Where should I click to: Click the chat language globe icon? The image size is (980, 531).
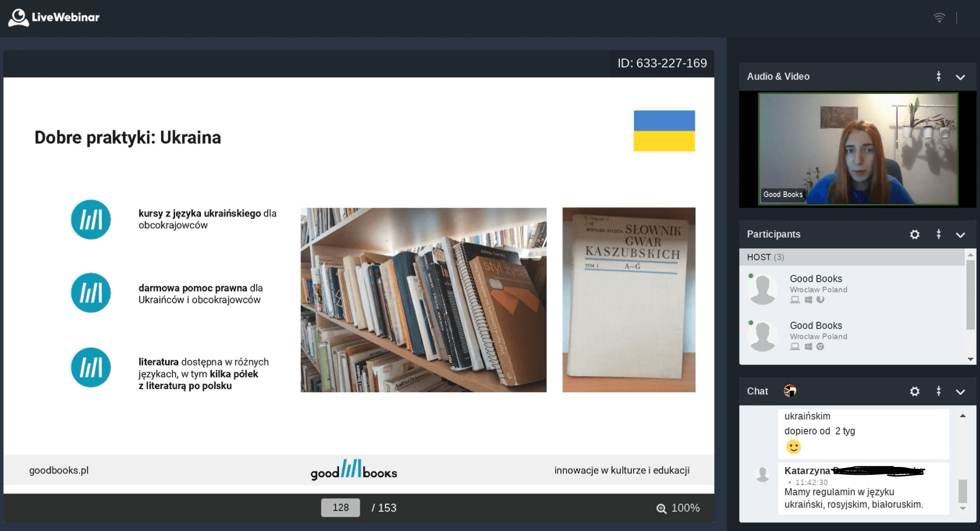click(790, 390)
